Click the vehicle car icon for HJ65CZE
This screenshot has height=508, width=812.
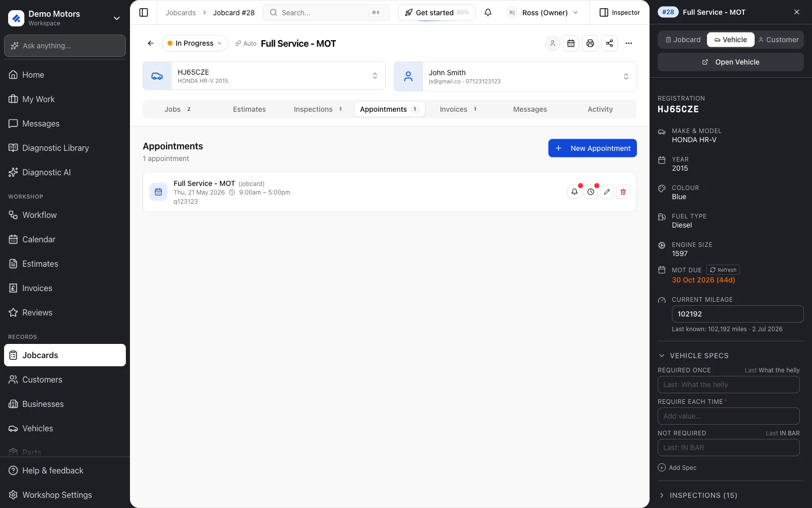tap(157, 76)
